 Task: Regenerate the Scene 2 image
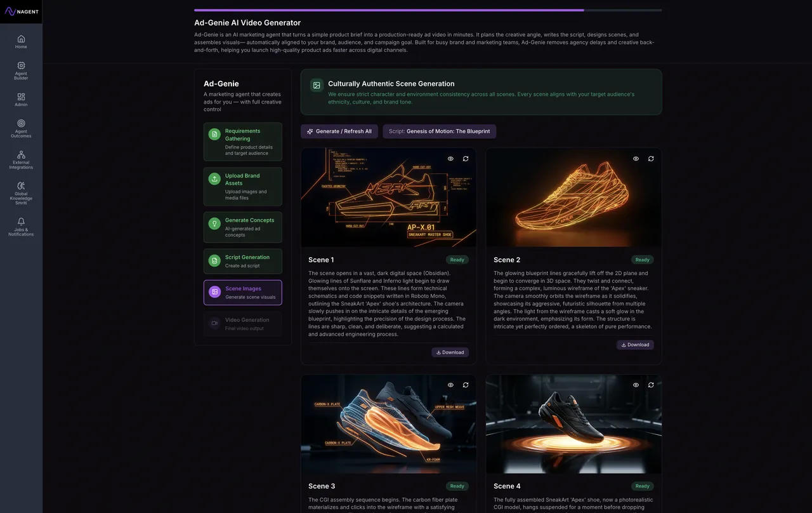click(x=651, y=159)
